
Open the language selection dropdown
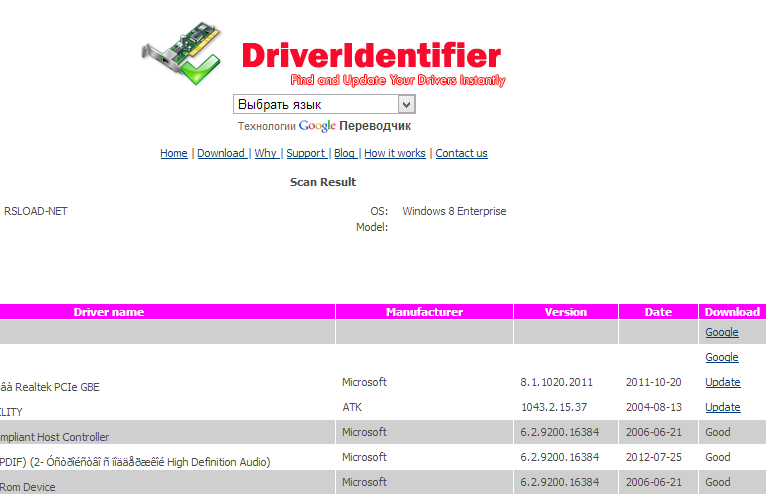tap(324, 104)
